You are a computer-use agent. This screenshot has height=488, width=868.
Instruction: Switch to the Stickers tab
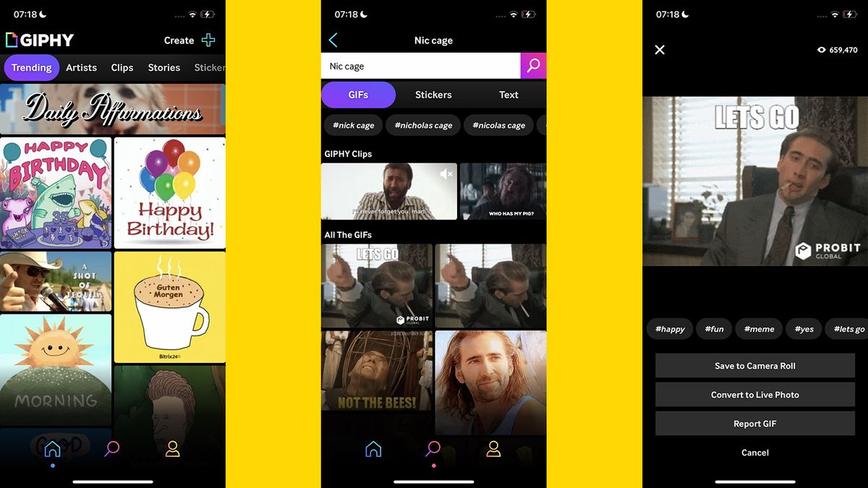click(433, 94)
